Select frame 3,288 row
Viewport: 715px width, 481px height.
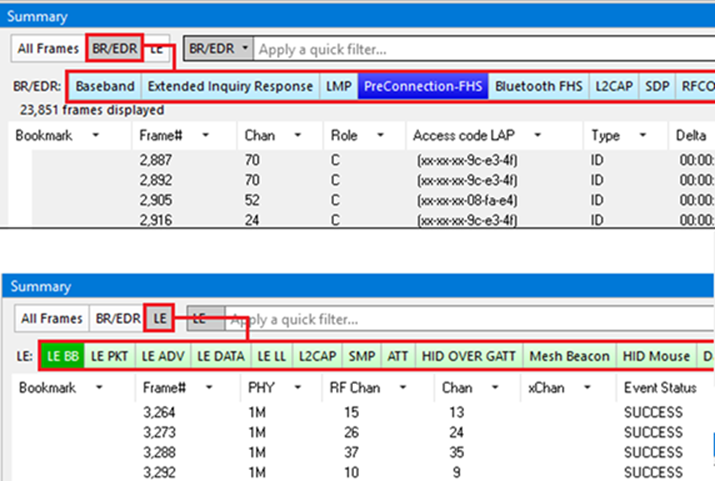[363, 452]
